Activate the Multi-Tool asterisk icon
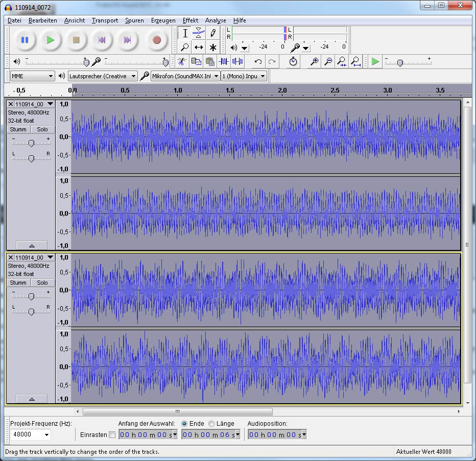 pyautogui.click(x=213, y=48)
